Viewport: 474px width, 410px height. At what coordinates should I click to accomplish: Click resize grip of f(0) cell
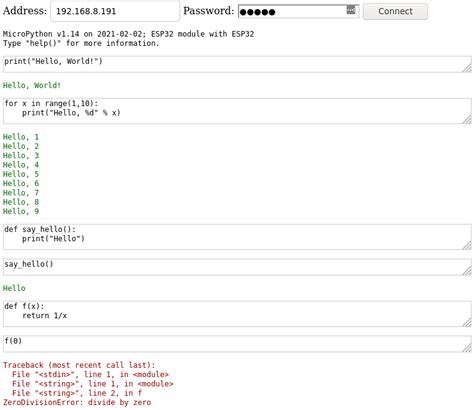[467, 348]
